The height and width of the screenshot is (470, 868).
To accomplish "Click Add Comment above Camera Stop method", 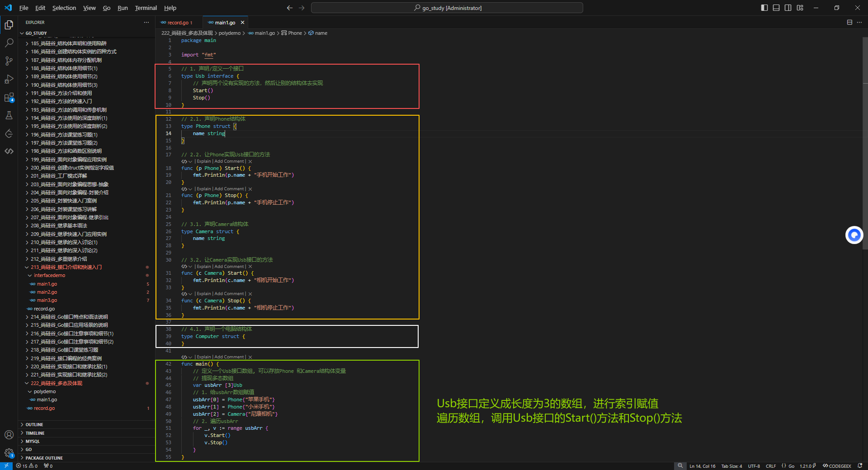I will (229, 294).
